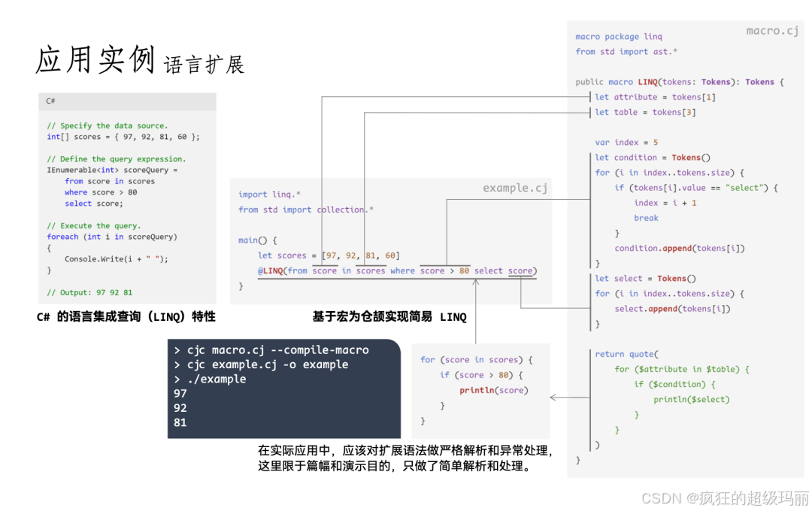The width and height of the screenshot is (812, 511).
Task: Click 'from std import ast.*' line
Action: click(x=626, y=52)
